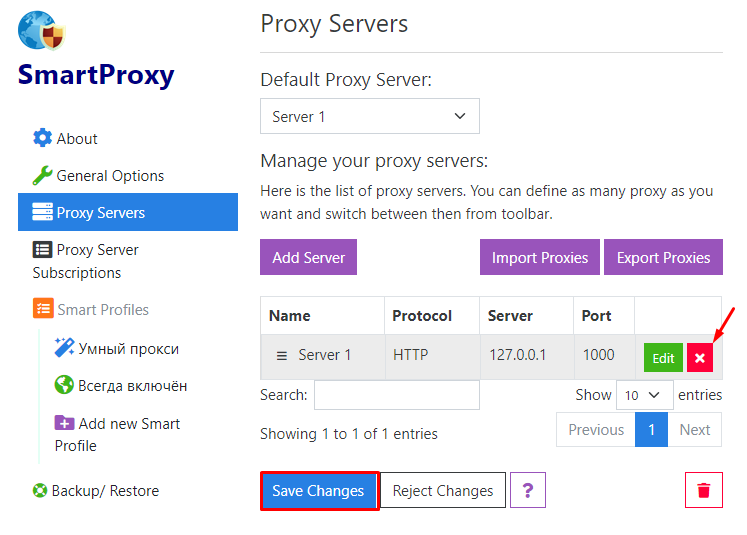Click the SmartProxy globe shield logo

41,30
